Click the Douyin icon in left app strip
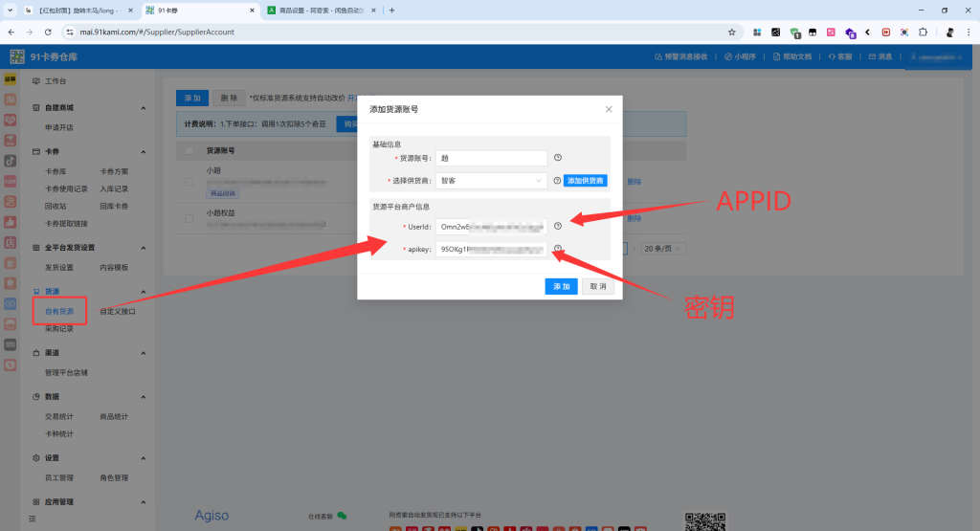This screenshot has height=531, width=980. pyautogui.click(x=10, y=161)
